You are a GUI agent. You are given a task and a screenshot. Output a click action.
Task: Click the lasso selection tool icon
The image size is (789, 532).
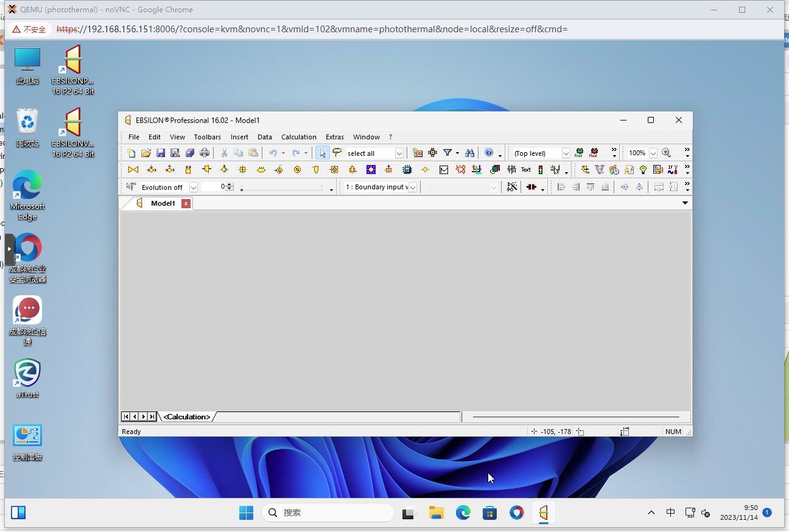click(337, 153)
